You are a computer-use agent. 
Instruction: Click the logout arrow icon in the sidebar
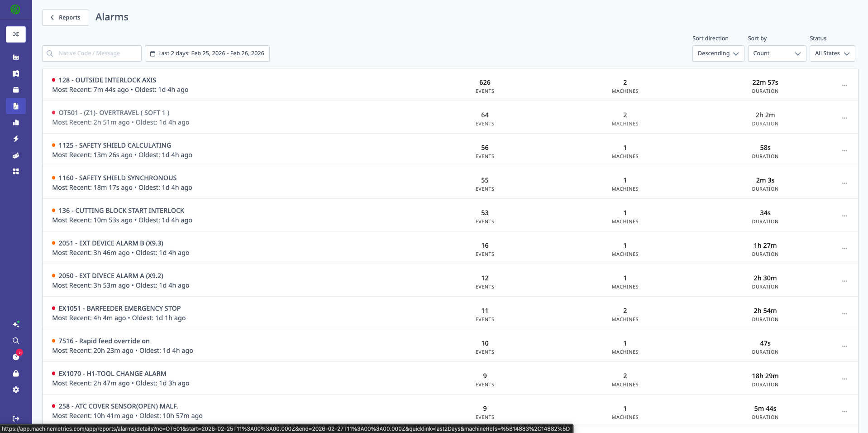(x=16, y=419)
